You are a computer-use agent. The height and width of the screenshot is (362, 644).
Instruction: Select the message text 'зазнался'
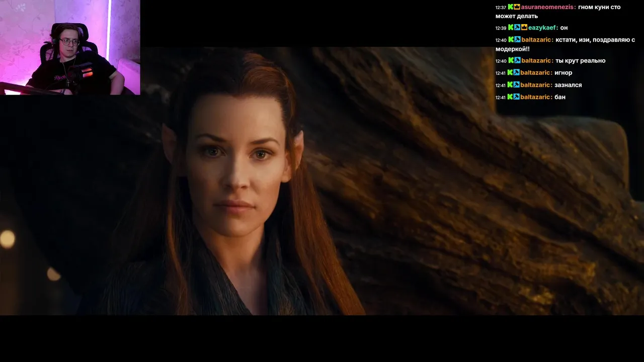tap(568, 85)
